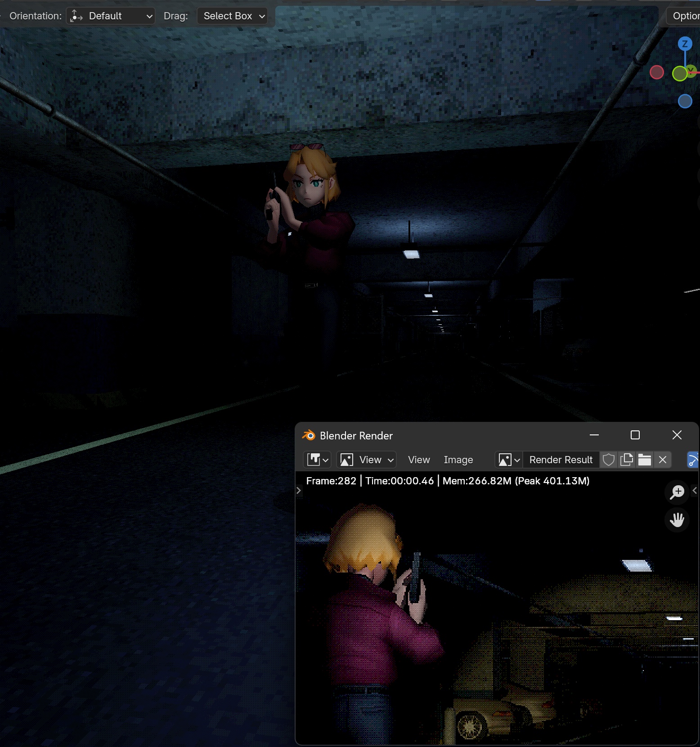The image size is (700, 747).
Task: Unlink Render Result with the X icon
Action: [662, 460]
